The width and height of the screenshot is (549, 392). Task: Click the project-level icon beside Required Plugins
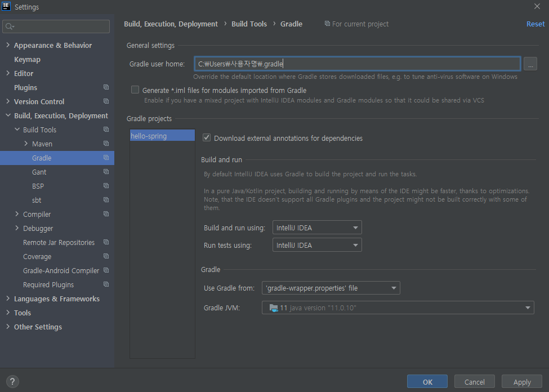pos(106,284)
